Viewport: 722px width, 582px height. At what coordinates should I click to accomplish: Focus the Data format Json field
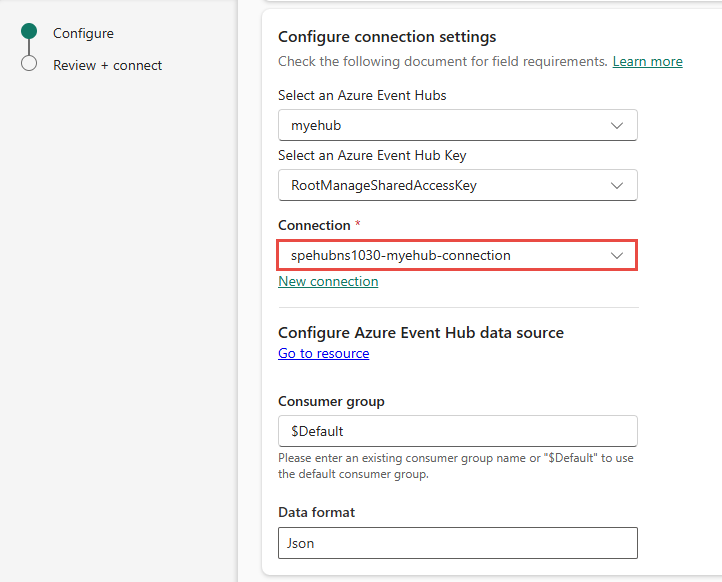point(457,542)
